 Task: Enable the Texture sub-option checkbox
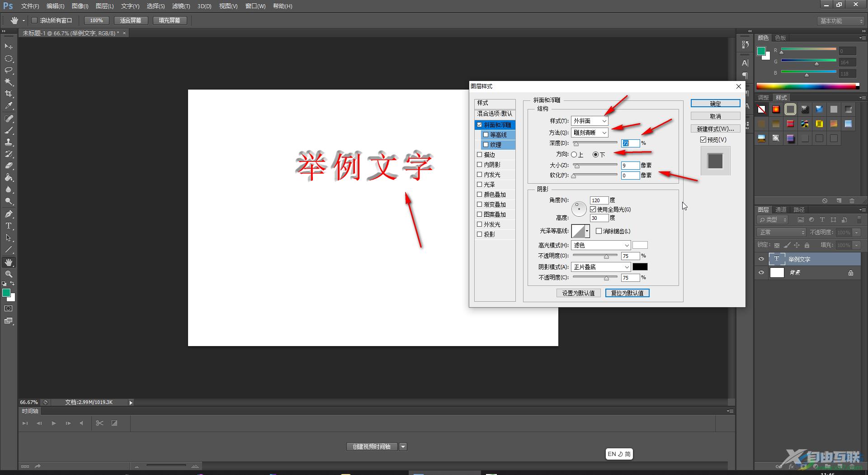(486, 145)
